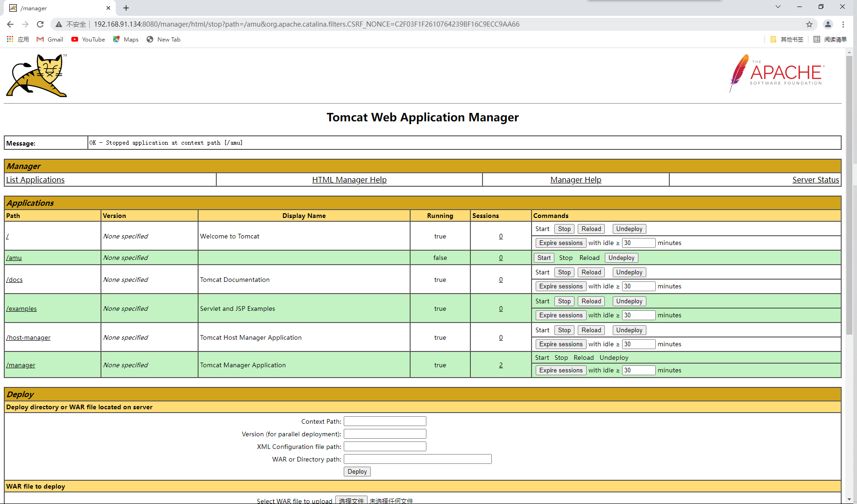
Task: Open the apps grid bookmark
Action: (18, 39)
